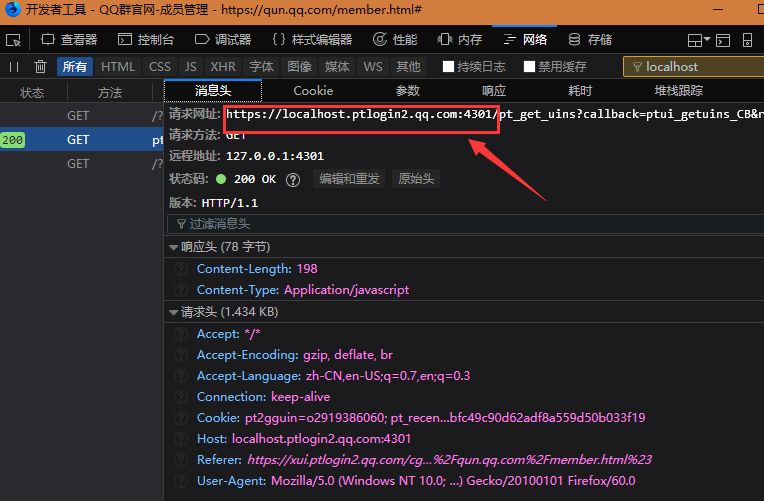Click help icon beside Referer header
This screenshot has height=501, width=764.
pos(181,460)
